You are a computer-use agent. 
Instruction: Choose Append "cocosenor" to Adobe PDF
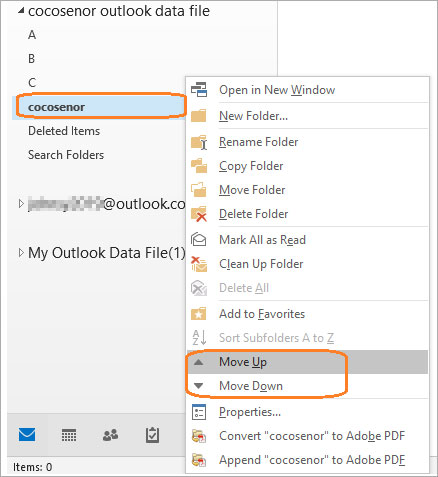click(x=307, y=460)
